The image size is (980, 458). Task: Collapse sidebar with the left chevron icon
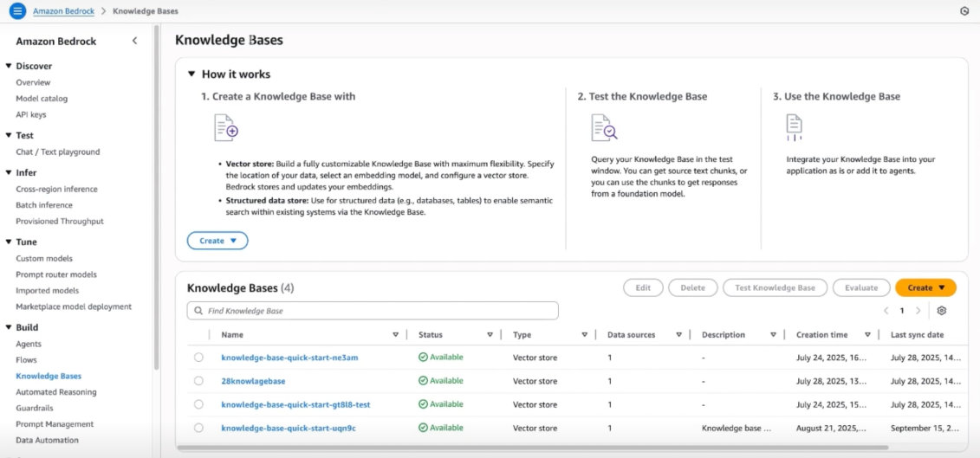click(134, 42)
